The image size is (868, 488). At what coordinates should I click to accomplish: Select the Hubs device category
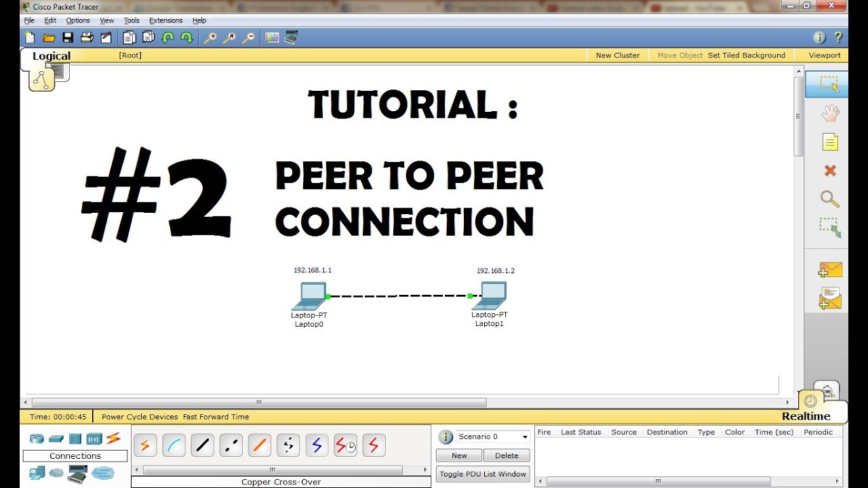coord(75,439)
